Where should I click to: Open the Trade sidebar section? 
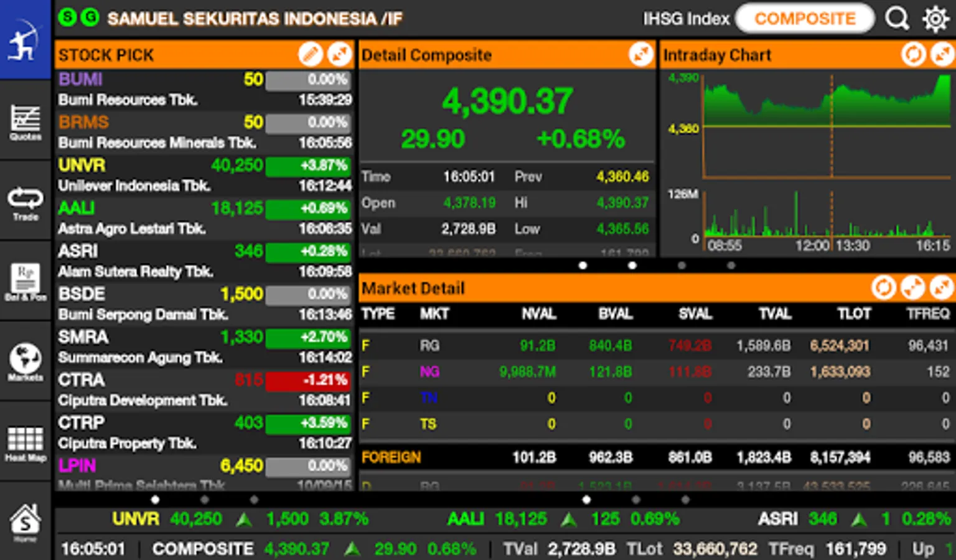pyautogui.click(x=25, y=200)
